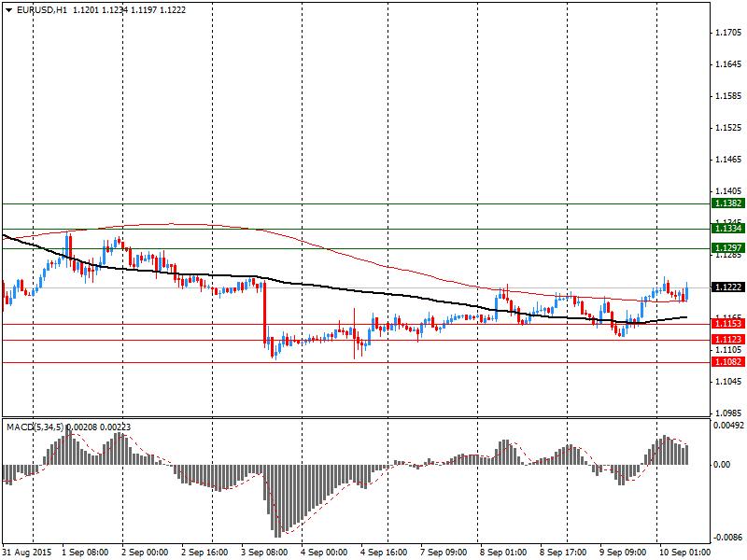Click the 1 Sep 08:00 time label
This screenshot has height=560, width=747.
coord(85,553)
